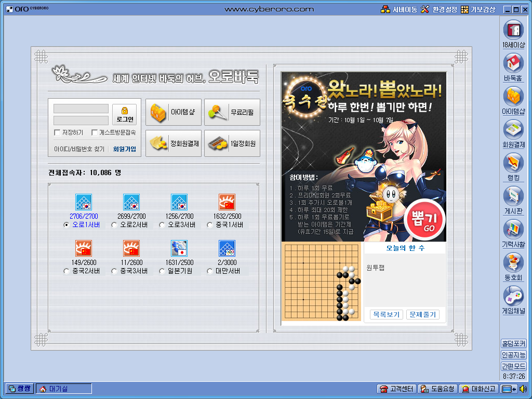
Task: Select the 오로2서버 radio button
Action: point(114,225)
